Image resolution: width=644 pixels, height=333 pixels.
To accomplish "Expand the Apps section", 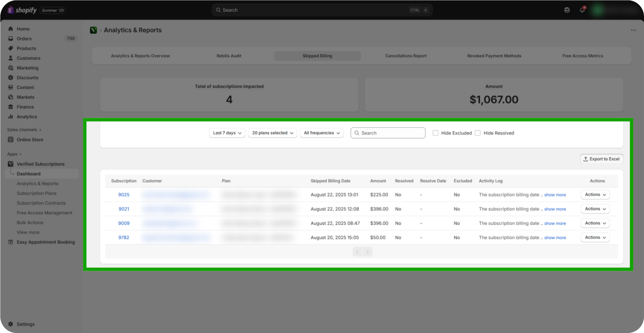I will [x=15, y=154].
